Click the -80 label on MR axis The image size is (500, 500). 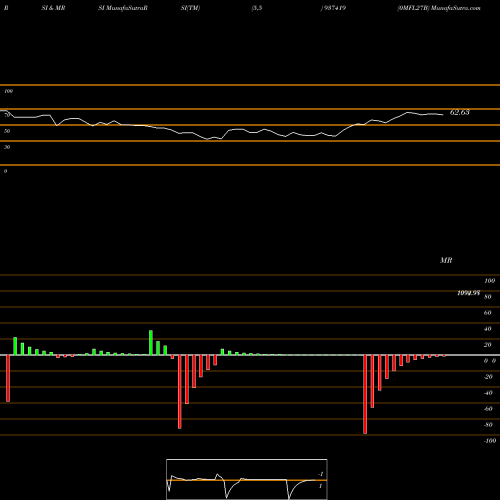point(488,425)
